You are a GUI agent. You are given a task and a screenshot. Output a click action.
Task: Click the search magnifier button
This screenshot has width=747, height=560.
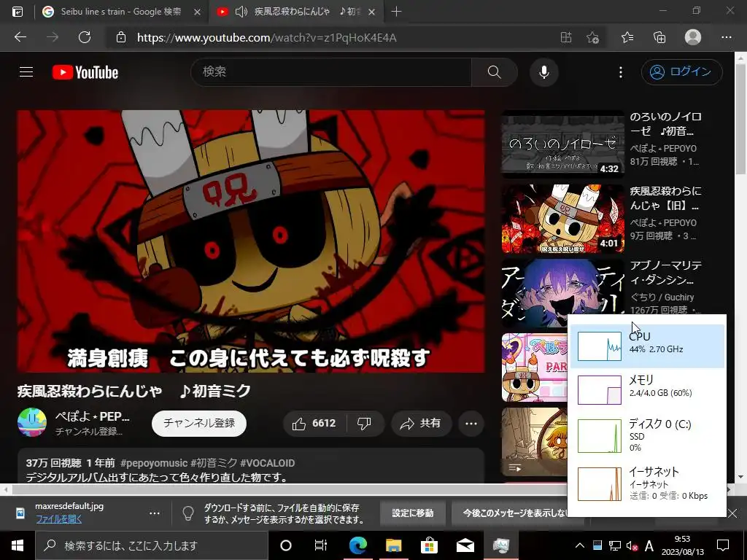click(494, 72)
